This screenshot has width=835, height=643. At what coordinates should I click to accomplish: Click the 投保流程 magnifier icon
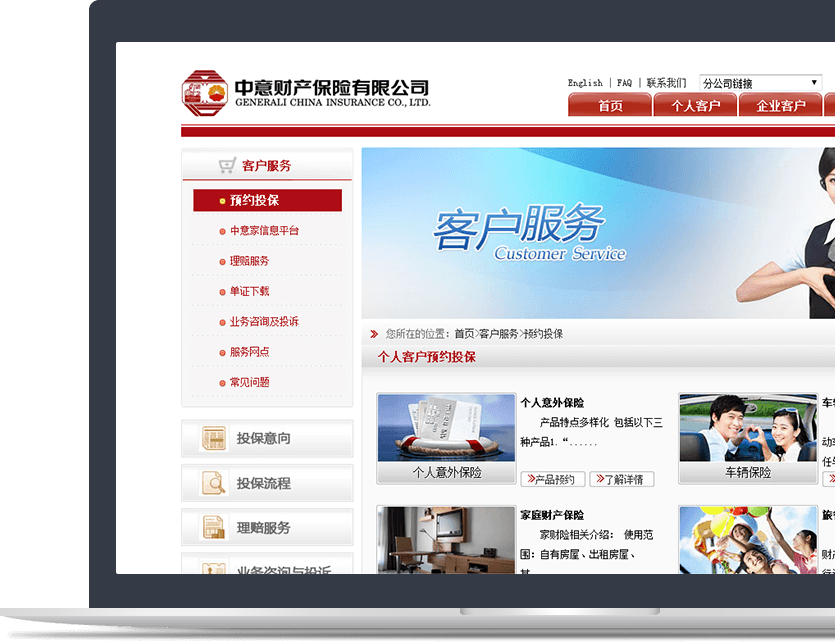(214, 483)
